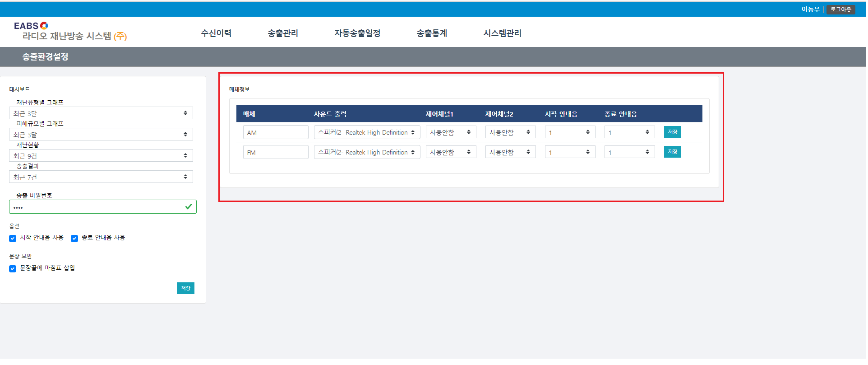Open the AM row 종료 안내음 dropdown
Image resolution: width=868 pixels, height=365 pixels.
pyautogui.click(x=630, y=132)
